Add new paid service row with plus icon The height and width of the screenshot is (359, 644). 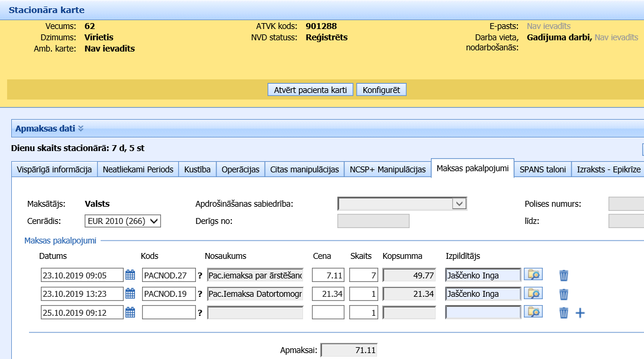click(580, 313)
